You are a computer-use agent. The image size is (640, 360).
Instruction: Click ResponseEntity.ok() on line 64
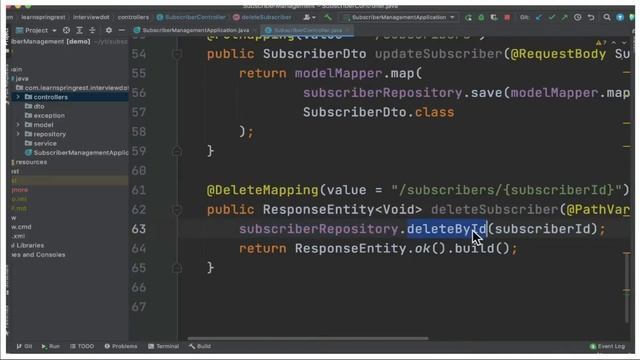click(x=370, y=248)
